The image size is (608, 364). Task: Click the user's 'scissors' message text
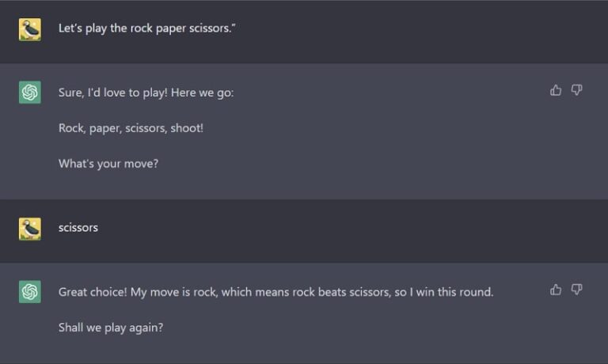point(78,228)
